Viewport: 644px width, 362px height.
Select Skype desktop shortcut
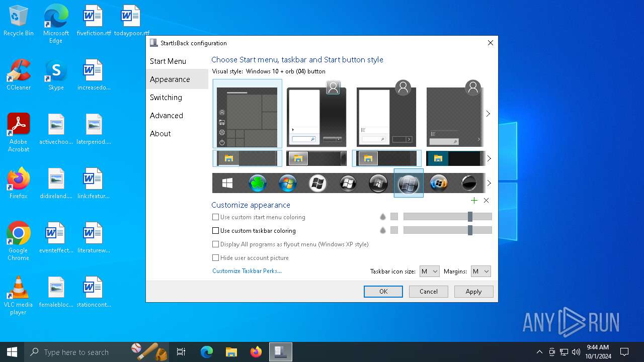click(56, 75)
